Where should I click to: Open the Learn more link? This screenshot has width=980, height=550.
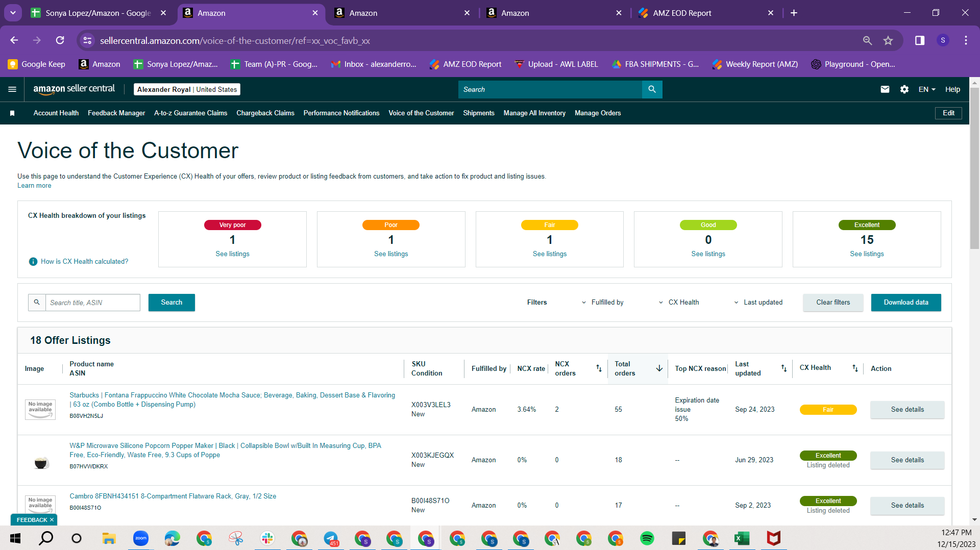pyautogui.click(x=34, y=186)
